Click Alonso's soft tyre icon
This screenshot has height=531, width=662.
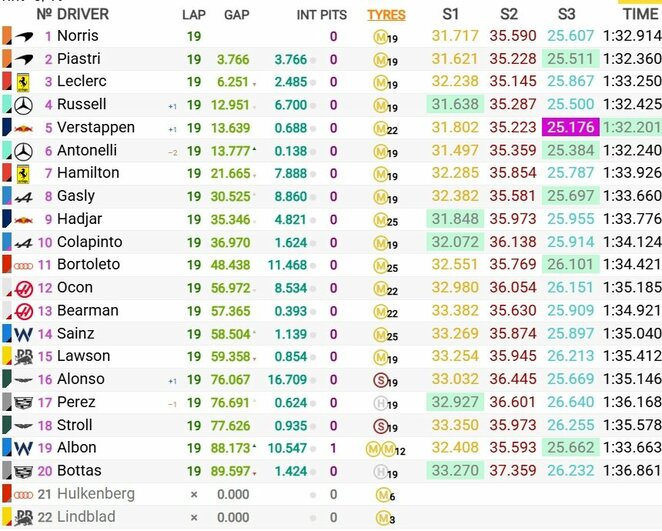(380, 380)
